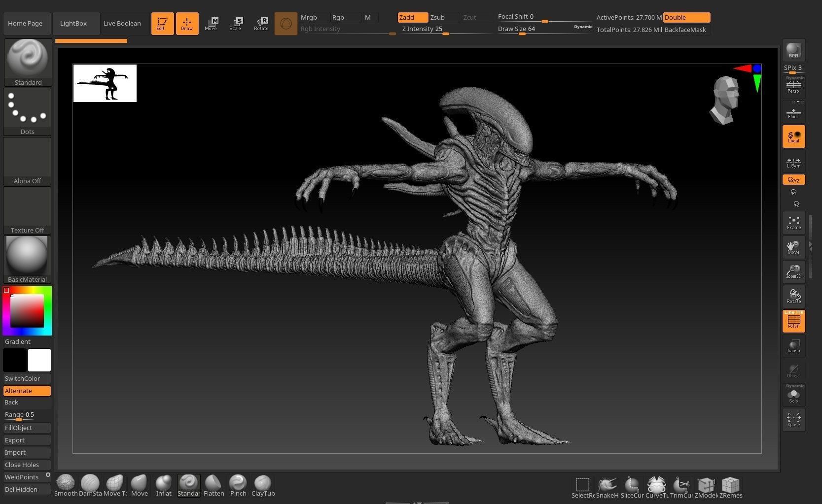Image resolution: width=822 pixels, height=504 pixels.
Task: Open the Dots stroke picker
Action: [x=28, y=112]
